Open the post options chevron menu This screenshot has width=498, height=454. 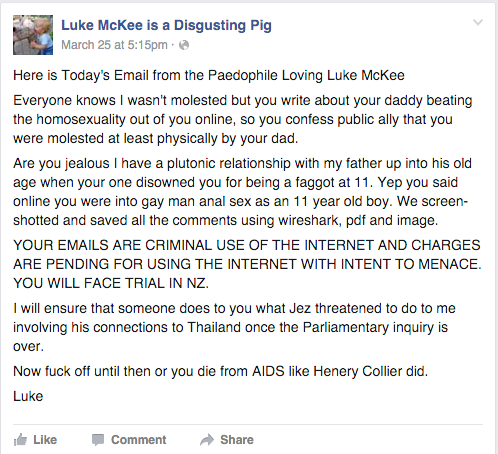(478, 23)
